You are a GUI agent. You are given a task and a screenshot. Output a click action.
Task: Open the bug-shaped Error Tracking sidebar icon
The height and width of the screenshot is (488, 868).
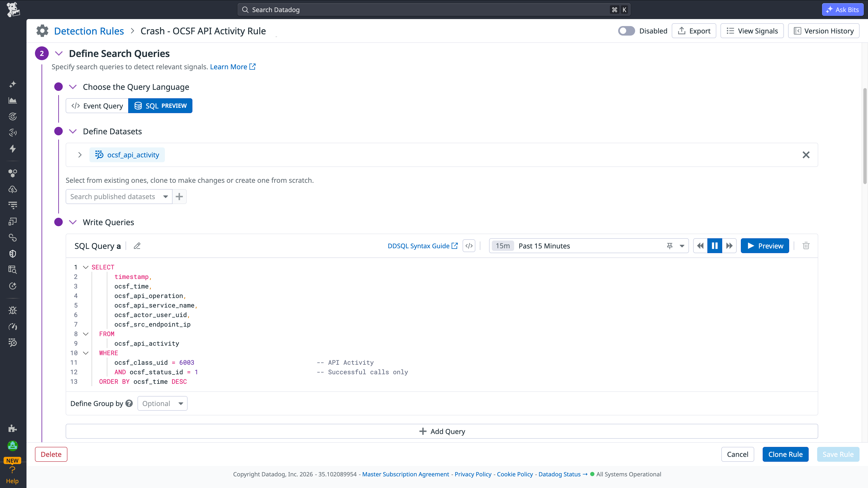(13, 310)
